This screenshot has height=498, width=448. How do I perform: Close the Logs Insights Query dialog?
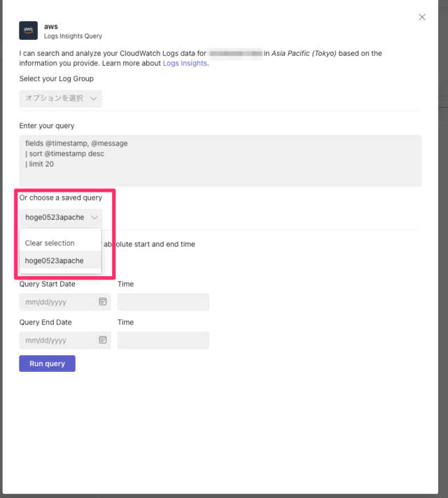click(x=421, y=18)
